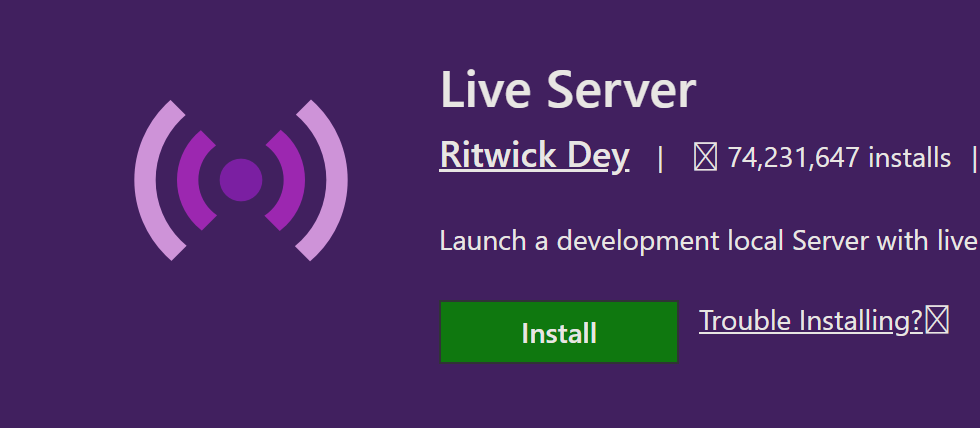Click the green Install button
The width and height of the screenshot is (980, 428).
(x=558, y=332)
